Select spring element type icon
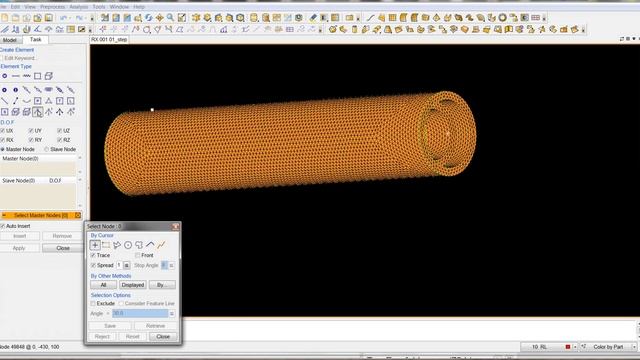 pyautogui.click(x=27, y=76)
